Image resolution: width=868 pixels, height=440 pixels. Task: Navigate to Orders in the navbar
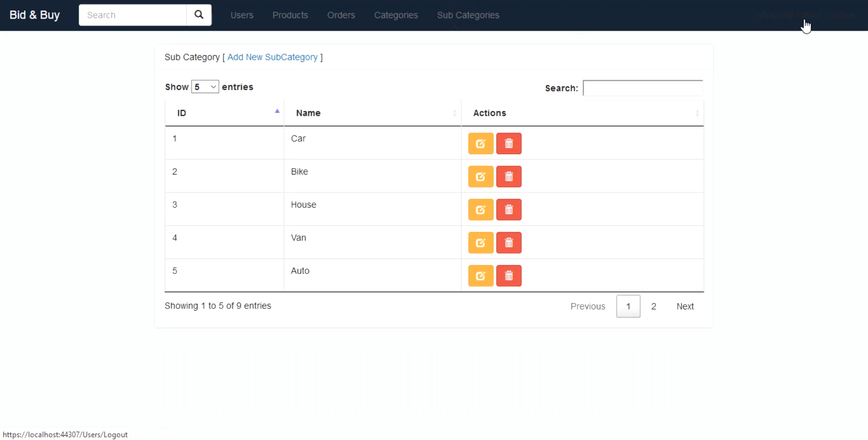[341, 15]
